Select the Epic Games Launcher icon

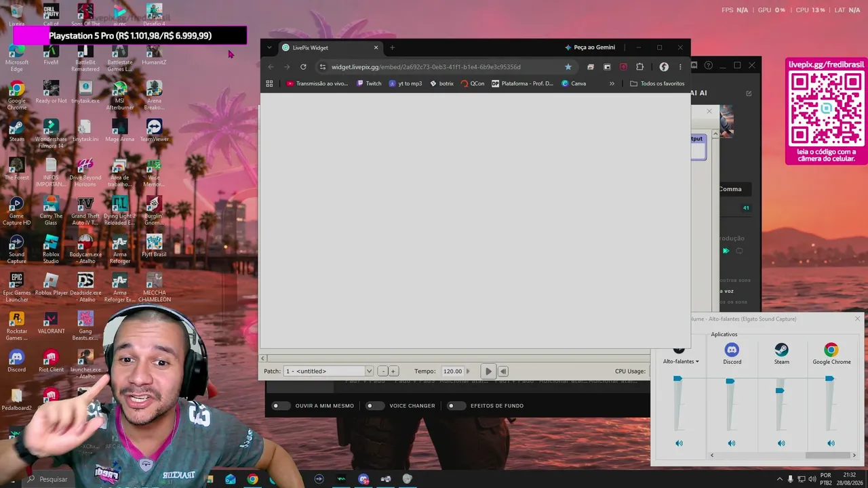tap(16, 288)
